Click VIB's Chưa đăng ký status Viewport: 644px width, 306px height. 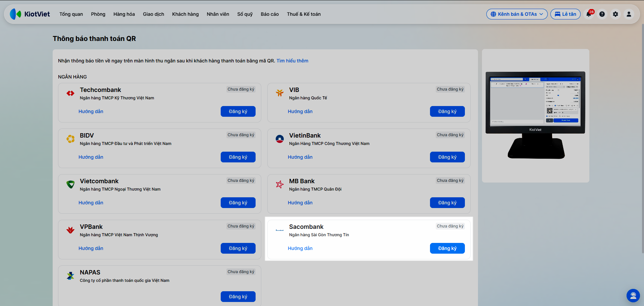pyautogui.click(x=450, y=89)
